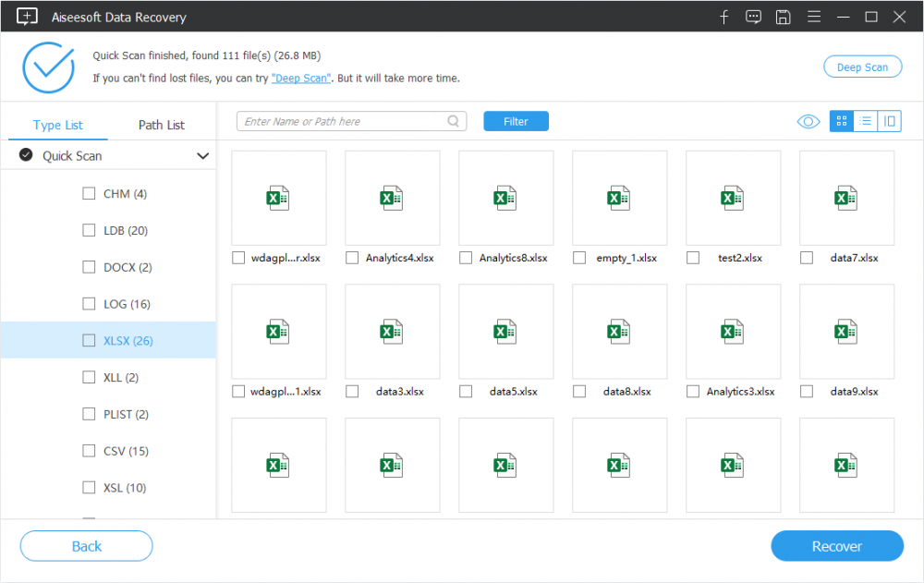
Task: Click the Excel icon of data8.xlsx
Action: (619, 332)
